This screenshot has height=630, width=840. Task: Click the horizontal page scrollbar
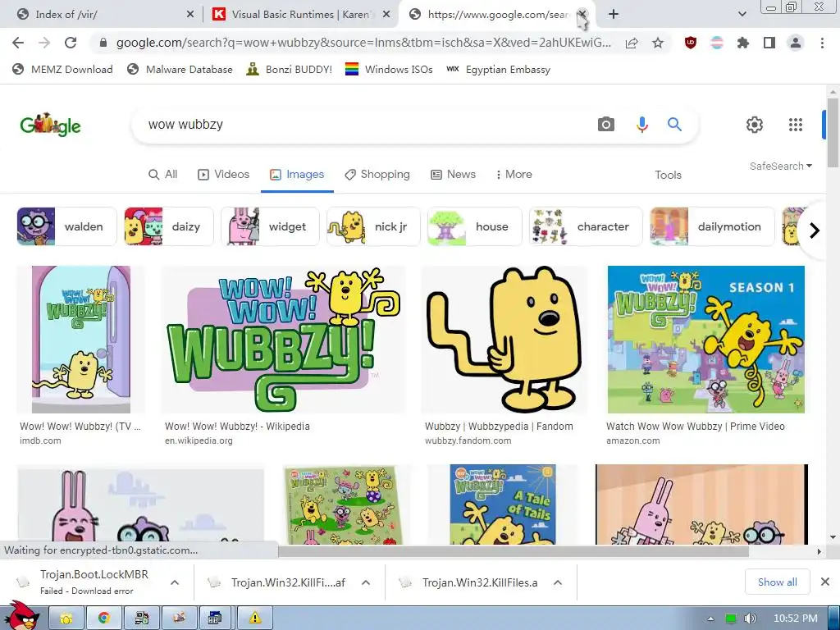[x=514, y=551]
